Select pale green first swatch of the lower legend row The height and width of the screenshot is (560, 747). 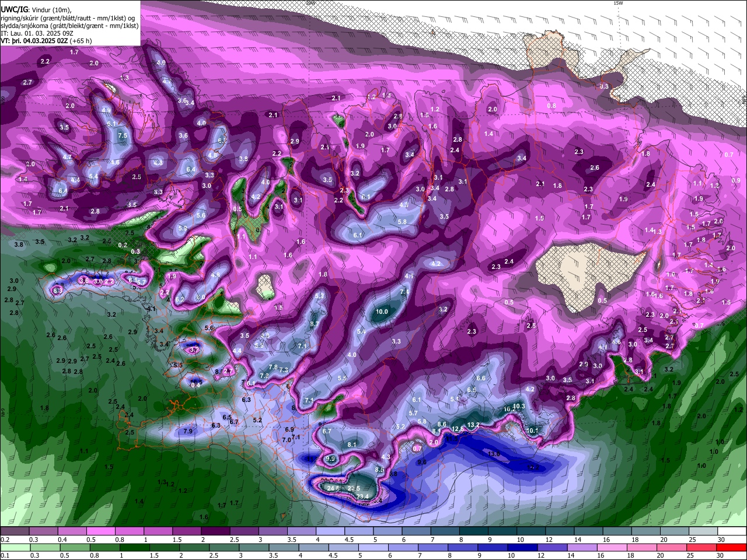(x=15, y=547)
